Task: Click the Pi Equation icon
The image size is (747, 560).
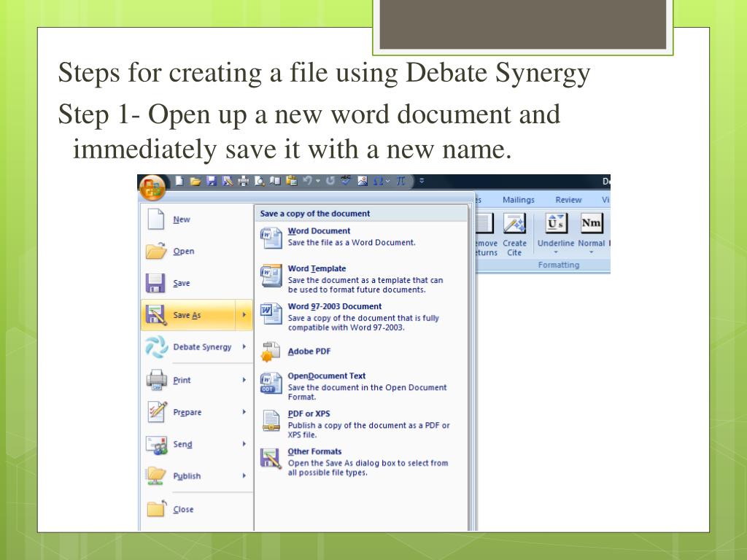Action: coord(400,181)
